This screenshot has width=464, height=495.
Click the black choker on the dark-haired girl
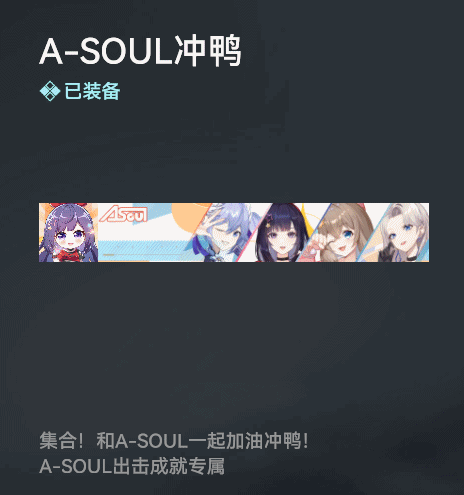[x=283, y=258]
